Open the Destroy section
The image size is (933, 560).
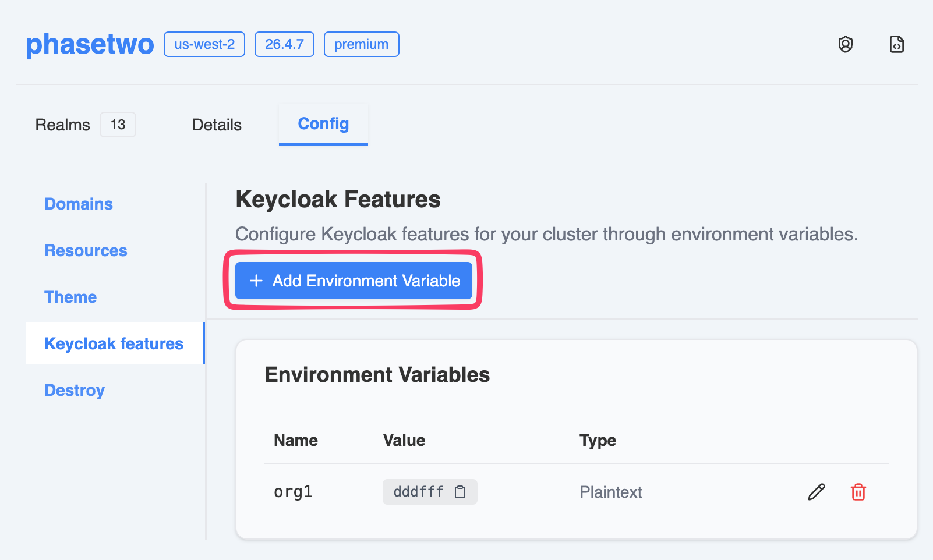pyautogui.click(x=74, y=390)
